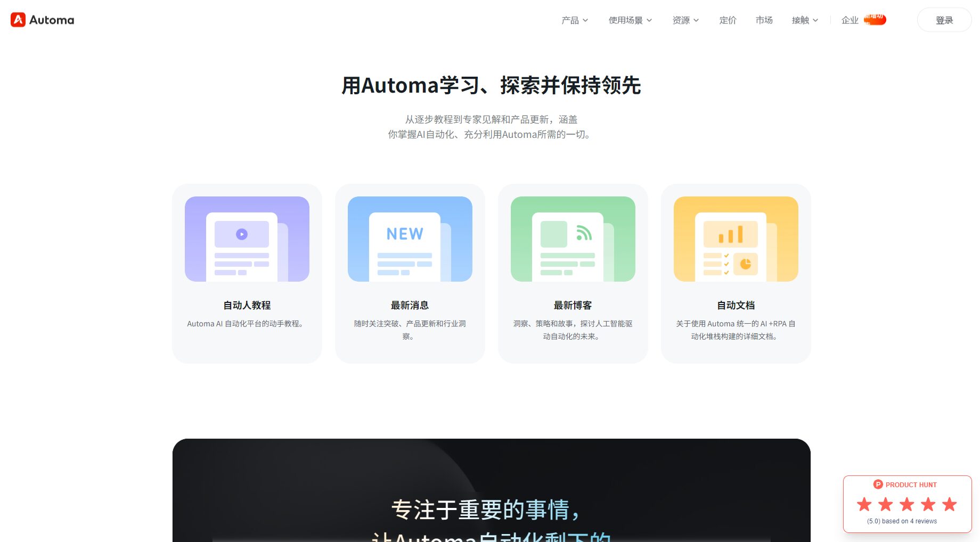Click the Product Hunt logo icon
This screenshot has width=980, height=542.
point(878,484)
